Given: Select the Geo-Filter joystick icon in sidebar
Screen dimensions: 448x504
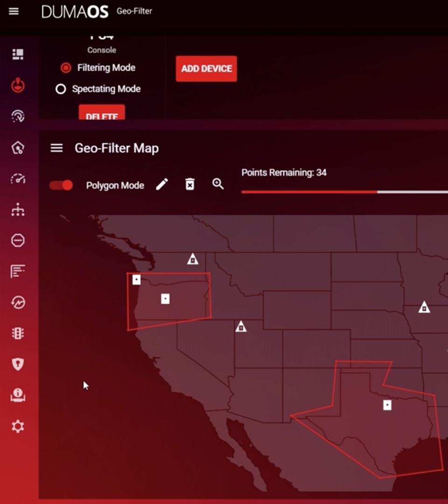Looking at the screenshot, I should click(18, 85).
